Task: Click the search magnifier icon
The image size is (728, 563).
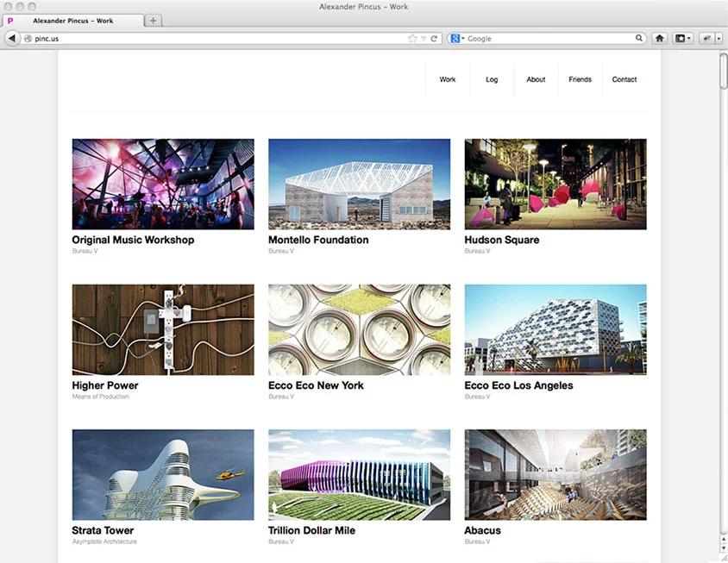Action: coord(639,38)
